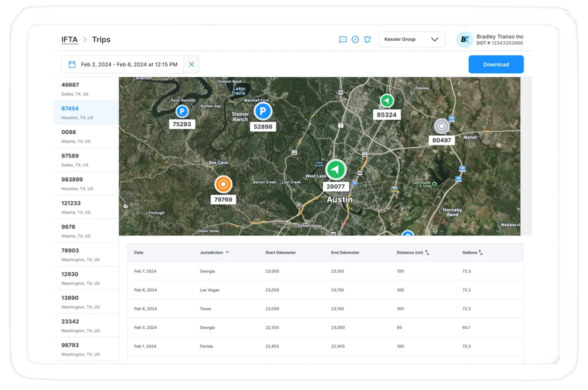Click the blue Download button
This screenshot has height=390, width=588.
point(496,65)
